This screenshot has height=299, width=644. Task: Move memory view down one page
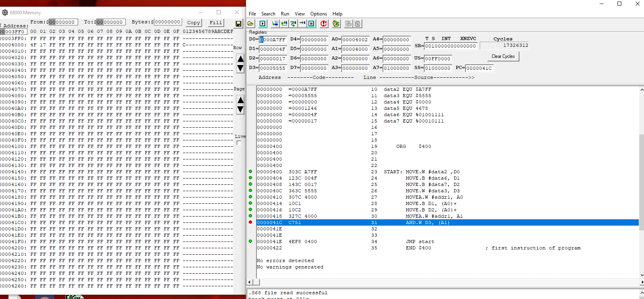[240, 109]
